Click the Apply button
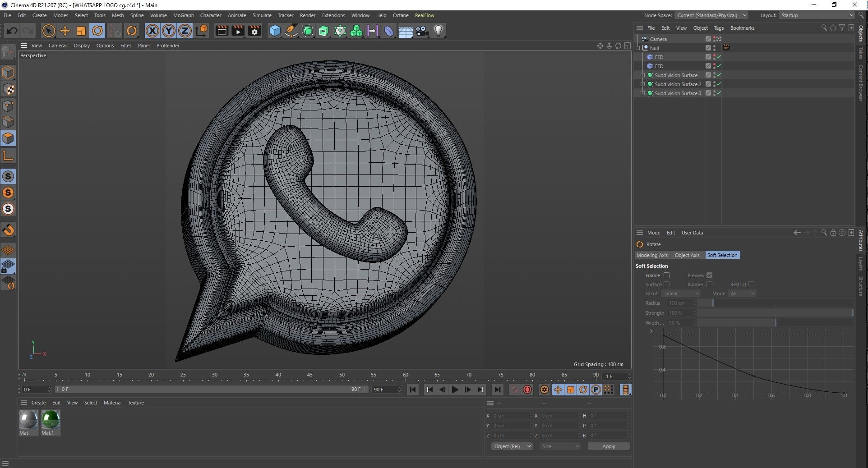This screenshot has width=868, height=468. [x=609, y=446]
